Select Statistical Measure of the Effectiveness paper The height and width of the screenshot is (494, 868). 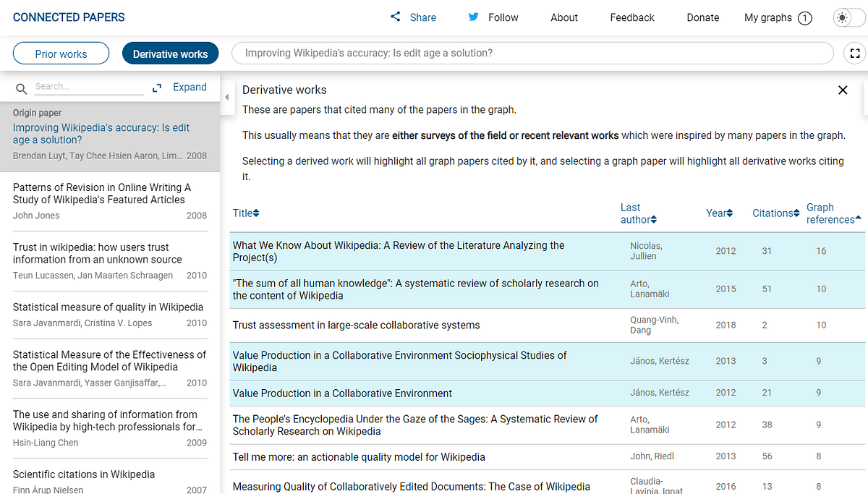[x=110, y=369]
